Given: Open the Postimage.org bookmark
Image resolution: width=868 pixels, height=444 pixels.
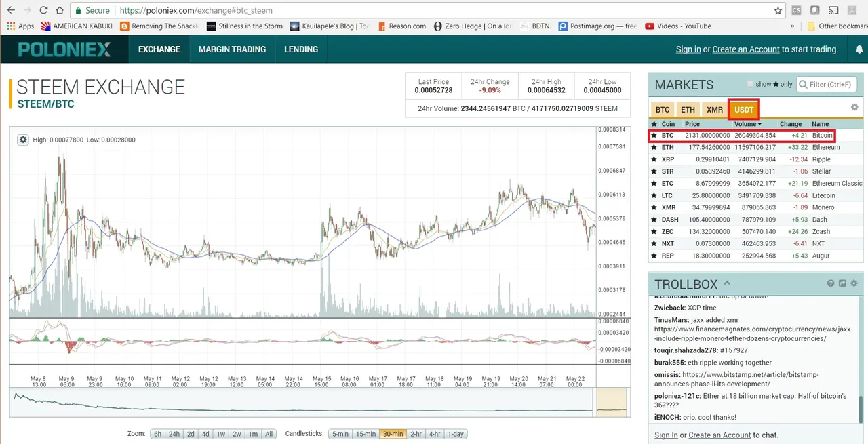Looking at the screenshot, I should tap(597, 26).
